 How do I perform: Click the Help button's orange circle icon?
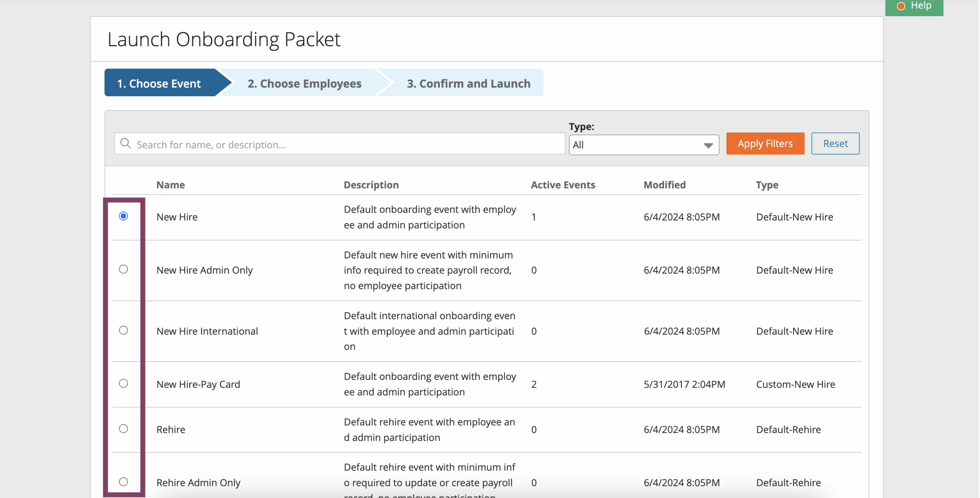(x=900, y=6)
